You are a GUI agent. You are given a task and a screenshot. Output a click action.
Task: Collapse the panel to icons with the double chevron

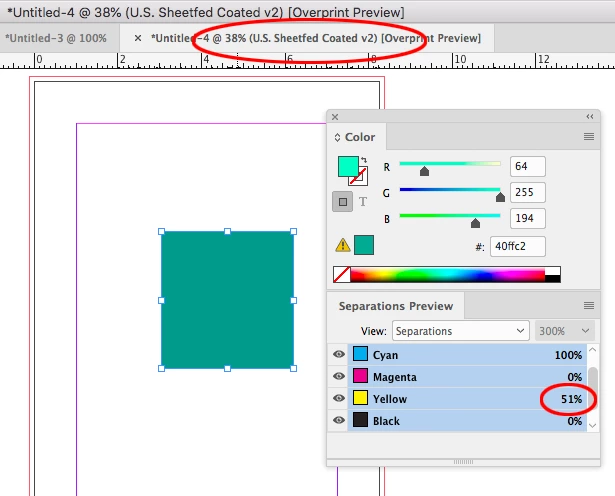coord(590,116)
